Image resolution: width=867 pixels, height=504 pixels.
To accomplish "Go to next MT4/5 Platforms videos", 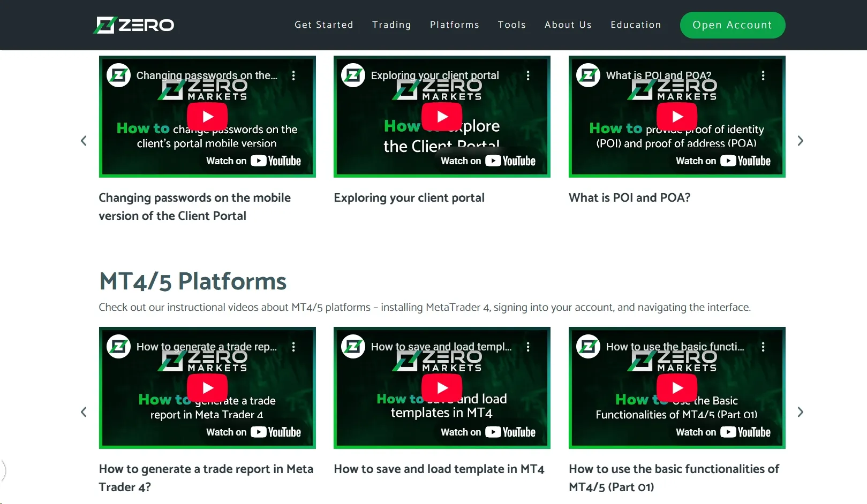I will click(801, 412).
